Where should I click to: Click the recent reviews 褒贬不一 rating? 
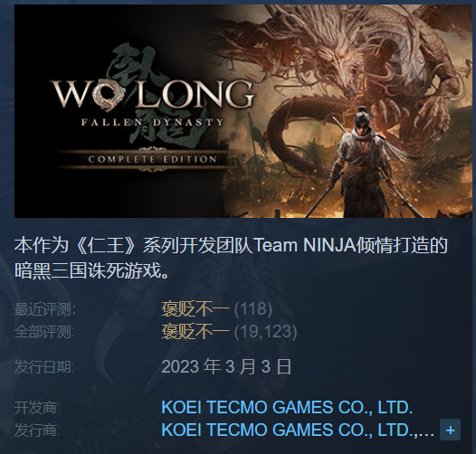point(195,308)
